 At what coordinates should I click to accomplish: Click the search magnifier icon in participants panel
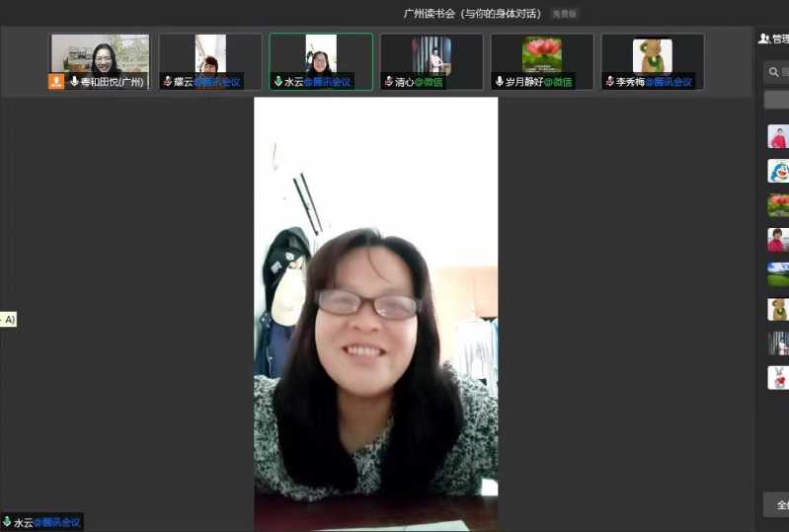(x=773, y=72)
